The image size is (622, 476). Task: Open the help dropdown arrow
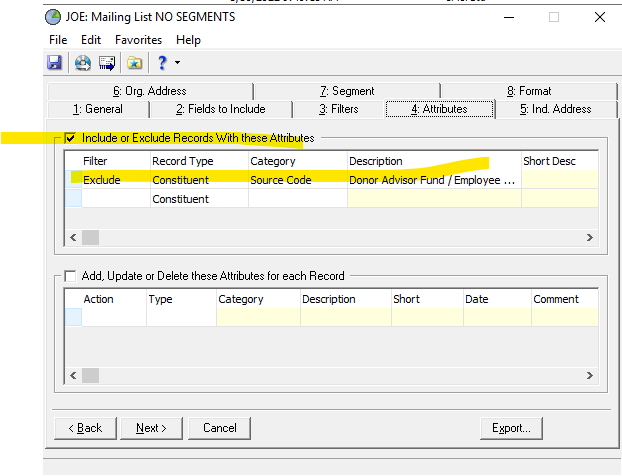[177, 62]
